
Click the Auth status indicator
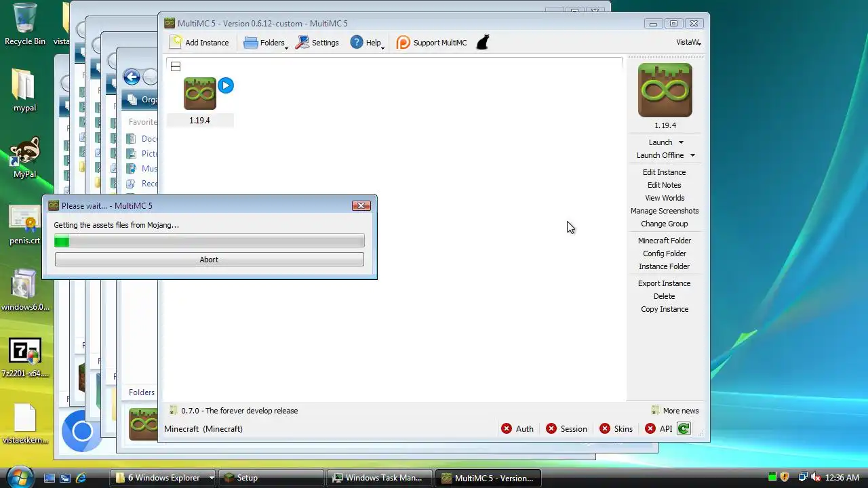pyautogui.click(x=517, y=429)
